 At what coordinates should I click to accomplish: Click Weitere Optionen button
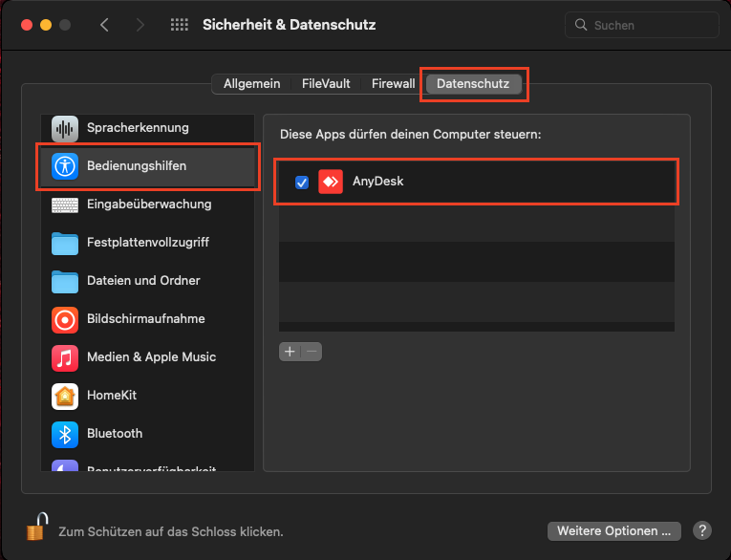[x=614, y=531]
